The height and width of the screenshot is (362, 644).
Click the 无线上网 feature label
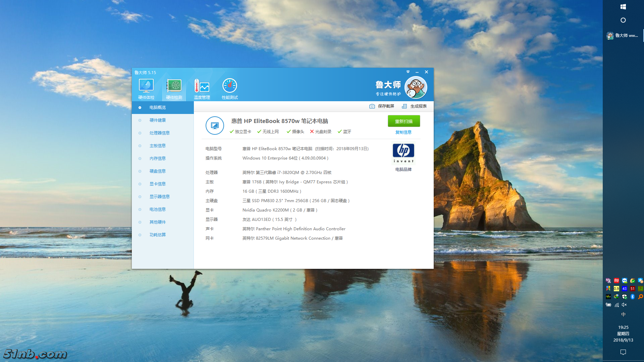(271, 132)
